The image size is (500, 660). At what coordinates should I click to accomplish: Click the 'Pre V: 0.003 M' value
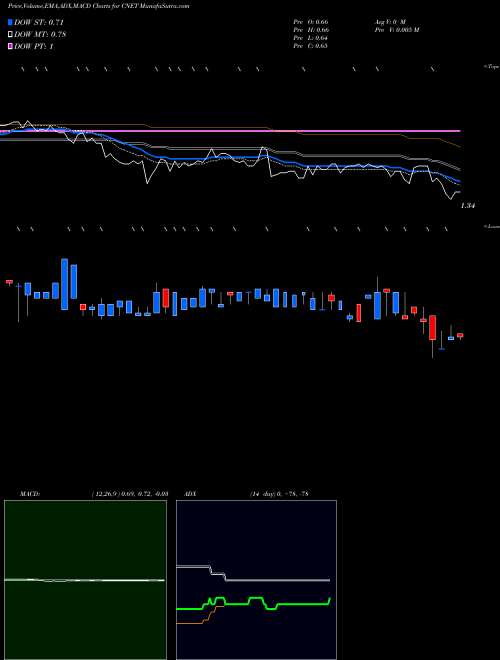pyautogui.click(x=396, y=30)
